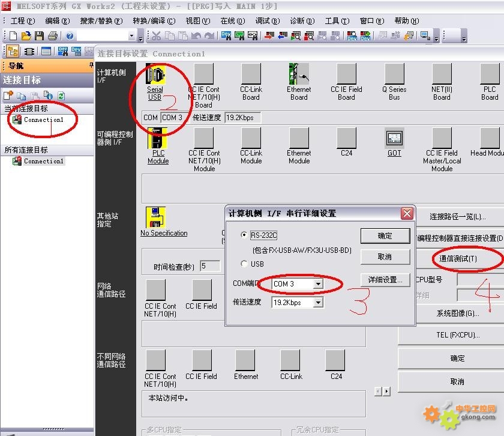Viewport: 504px width, 436px height.
Task: Click the left arrow of horizontal scrollbar
Action: [x=379, y=392]
